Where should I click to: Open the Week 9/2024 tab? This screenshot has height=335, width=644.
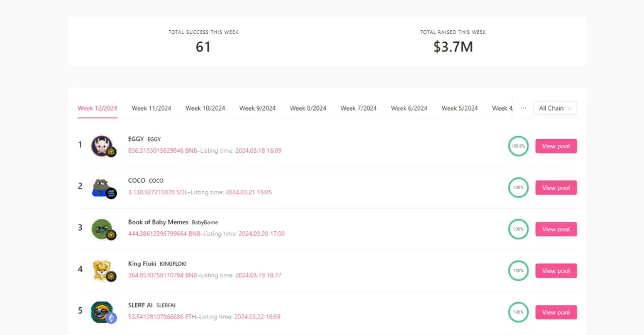pos(257,108)
